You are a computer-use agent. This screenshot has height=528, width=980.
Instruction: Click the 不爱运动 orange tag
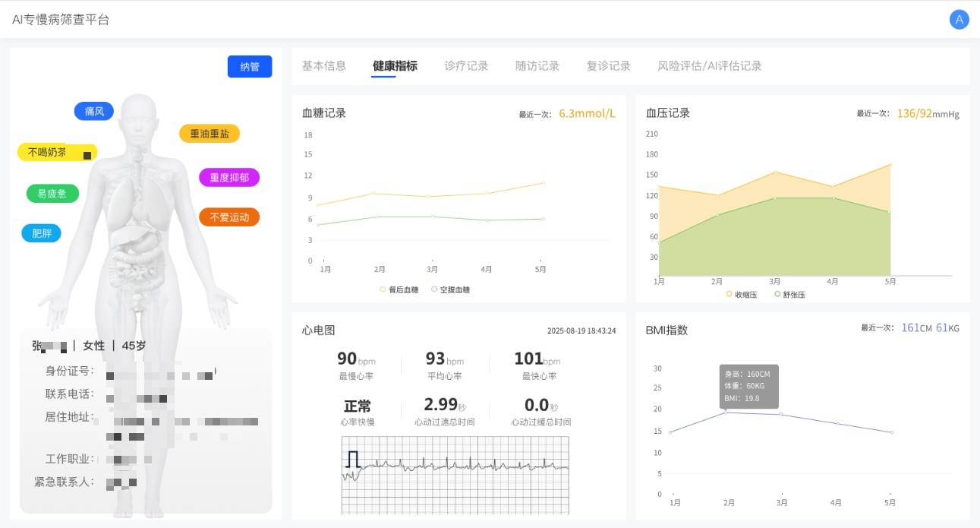tap(229, 217)
